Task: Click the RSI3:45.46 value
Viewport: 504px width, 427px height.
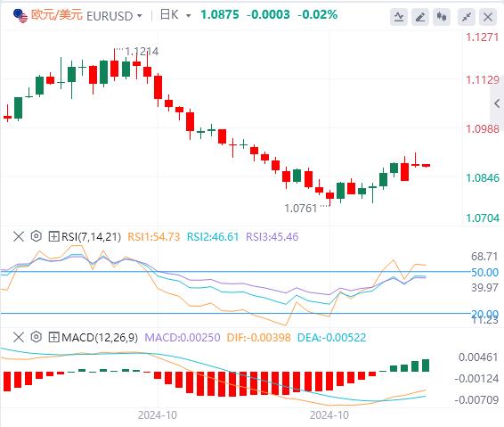Action: 272,237
